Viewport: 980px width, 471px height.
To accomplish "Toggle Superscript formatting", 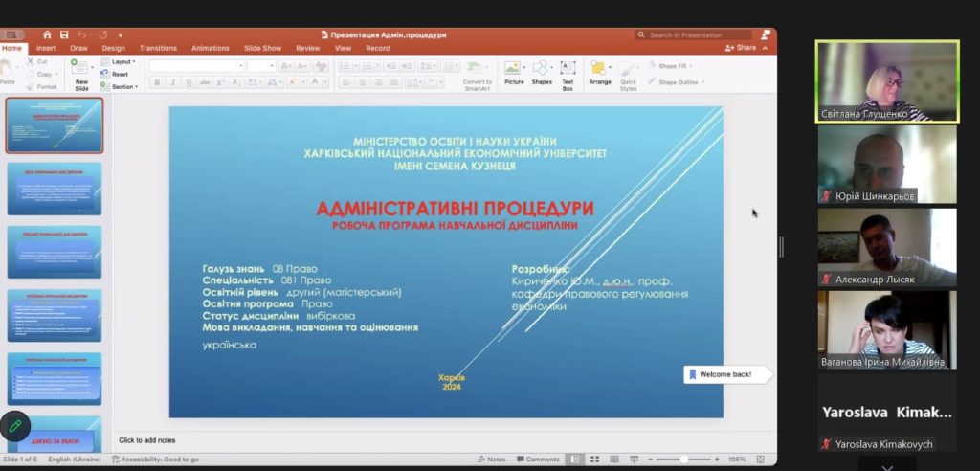I will pyautogui.click(x=221, y=82).
